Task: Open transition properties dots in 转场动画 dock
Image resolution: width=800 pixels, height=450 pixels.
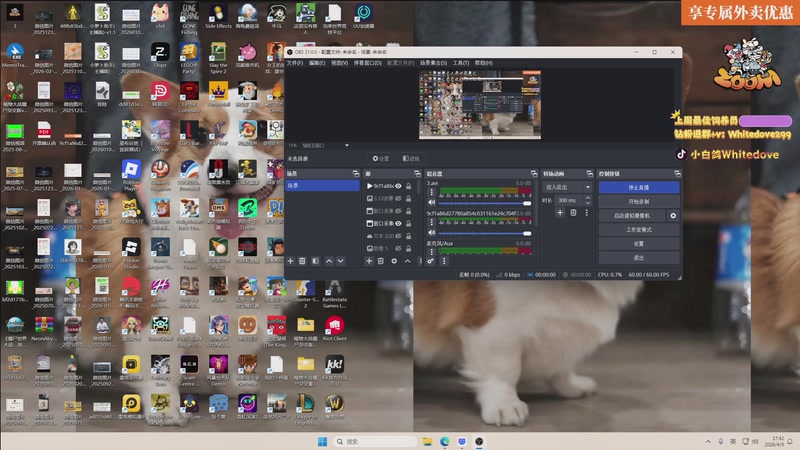Action: pos(586,213)
